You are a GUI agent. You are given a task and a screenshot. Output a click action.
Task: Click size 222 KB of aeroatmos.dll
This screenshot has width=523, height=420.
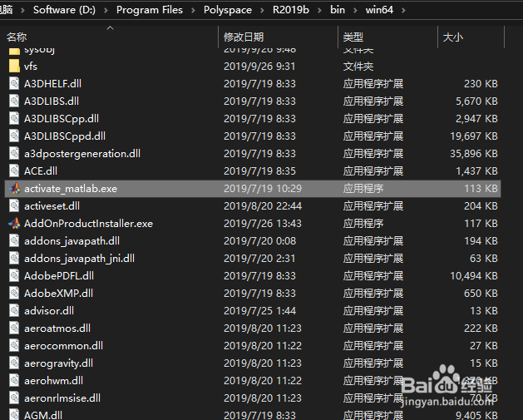click(481, 329)
